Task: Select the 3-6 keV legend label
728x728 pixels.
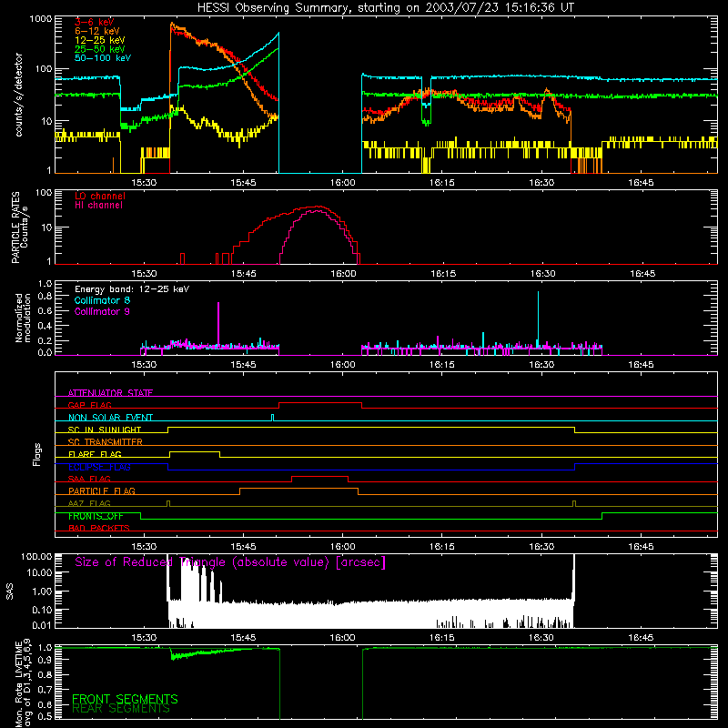Action: tap(94, 22)
